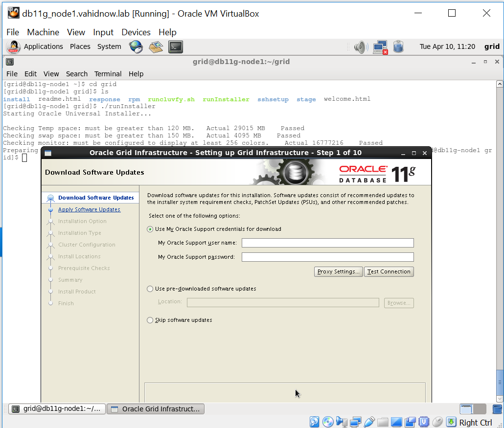Open the terminal's Edit menu
504x428 pixels.
[30, 74]
